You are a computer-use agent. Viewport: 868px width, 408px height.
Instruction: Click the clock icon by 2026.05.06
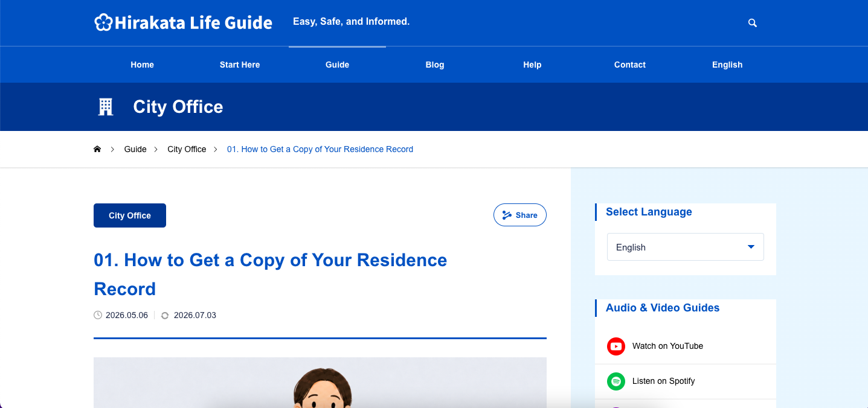[x=98, y=315]
